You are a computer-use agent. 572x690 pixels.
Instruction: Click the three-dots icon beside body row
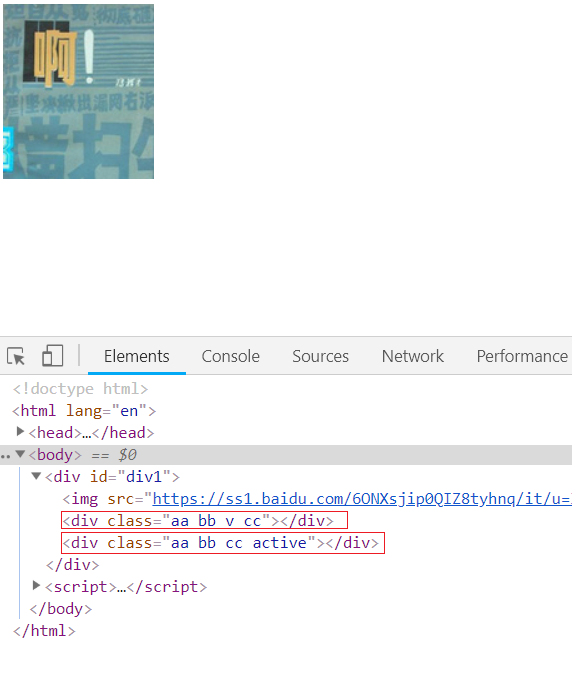coord(5,456)
